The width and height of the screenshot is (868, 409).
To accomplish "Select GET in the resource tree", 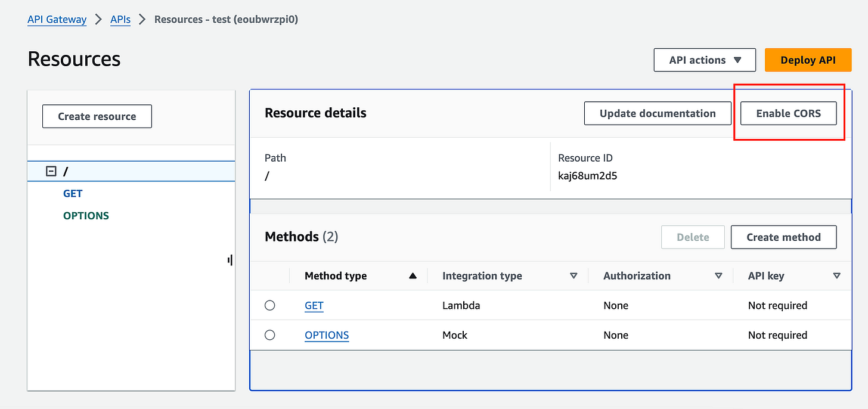I will coord(73,194).
